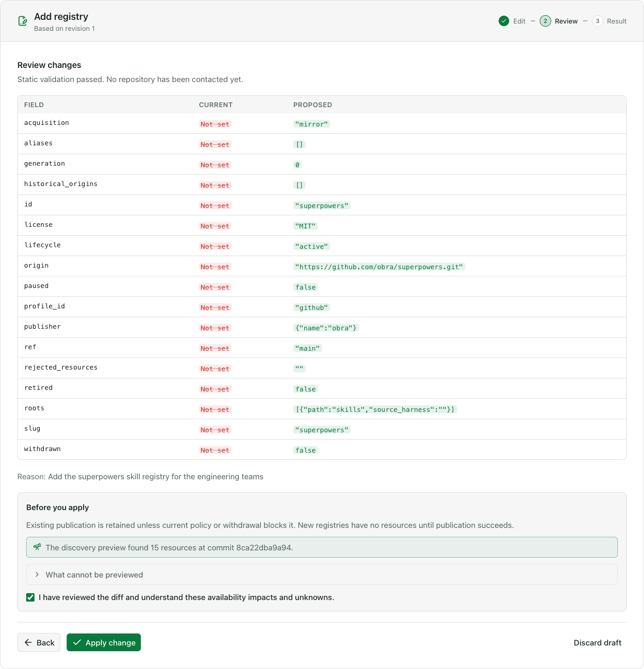
Task: Click the proposed roots JSON value
Action: click(x=375, y=409)
